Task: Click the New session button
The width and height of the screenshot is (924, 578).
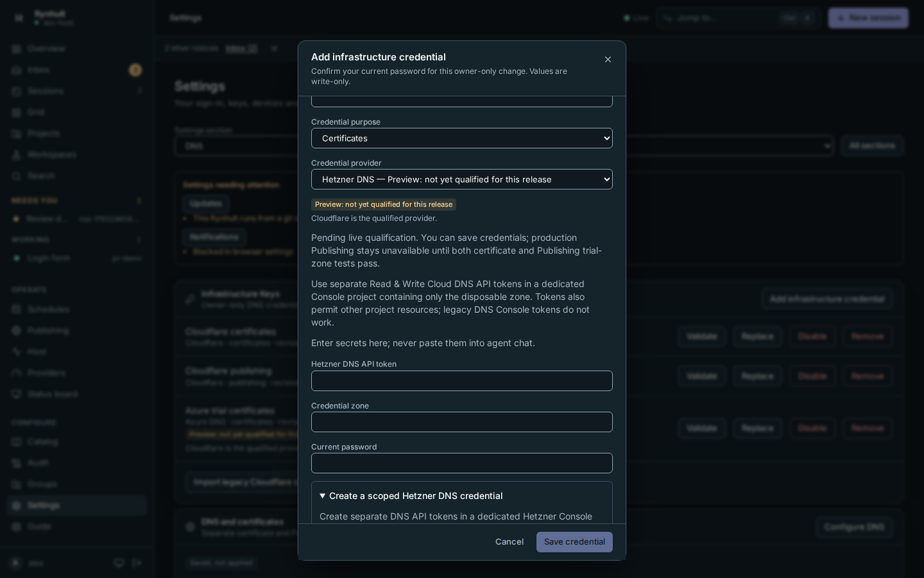Action: pyautogui.click(x=868, y=18)
